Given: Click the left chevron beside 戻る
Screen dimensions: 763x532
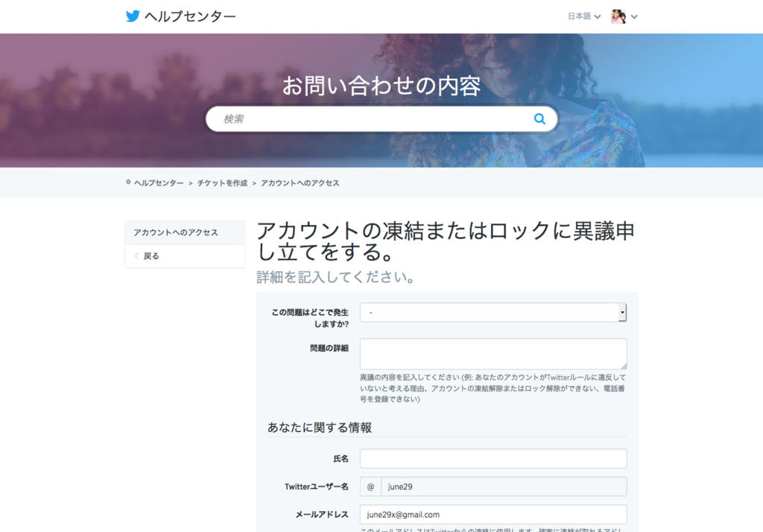Looking at the screenshot, I should [136, 256].
